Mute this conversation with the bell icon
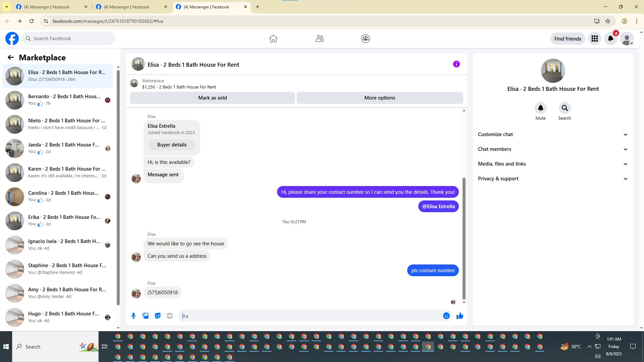 (540, 108)
